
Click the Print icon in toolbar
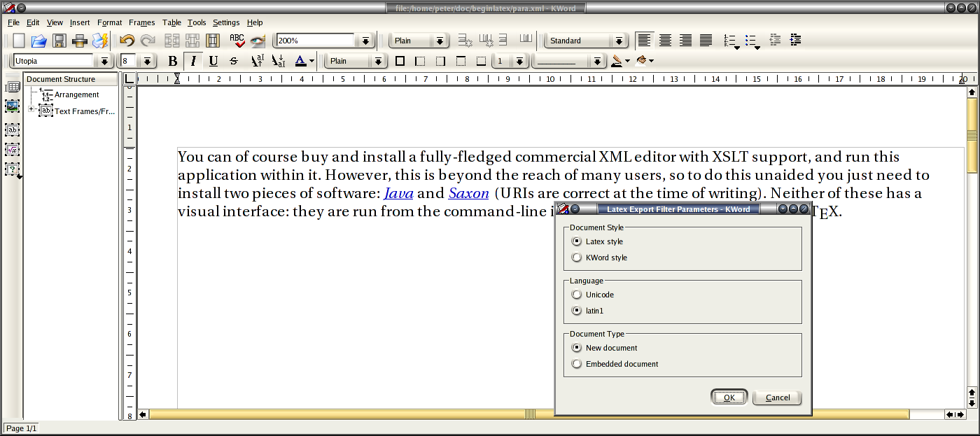click(x=80, y=41)
